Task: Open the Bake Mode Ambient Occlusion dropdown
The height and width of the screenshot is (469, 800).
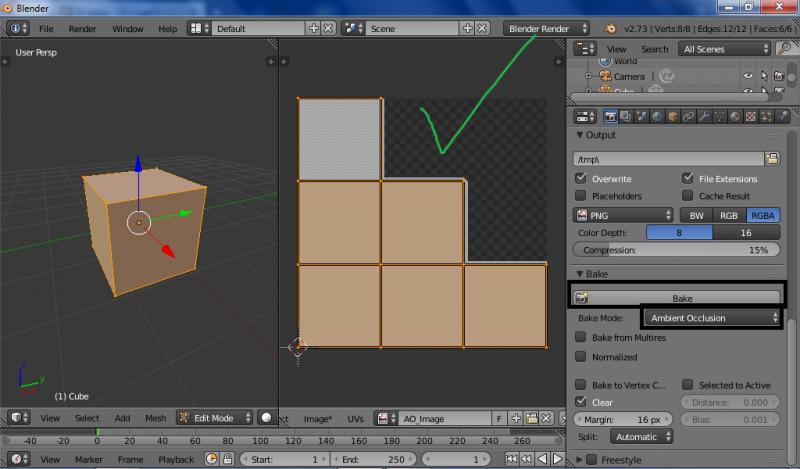Action: coord(711,318)
